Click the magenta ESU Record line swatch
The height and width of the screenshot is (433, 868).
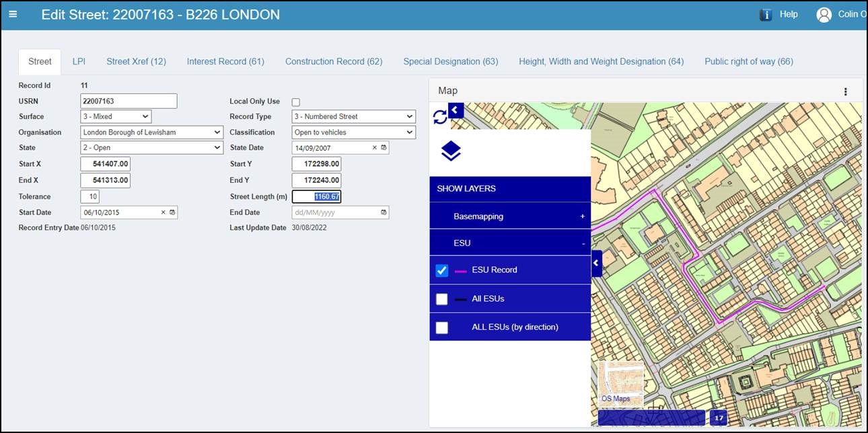tap(461, 270)
